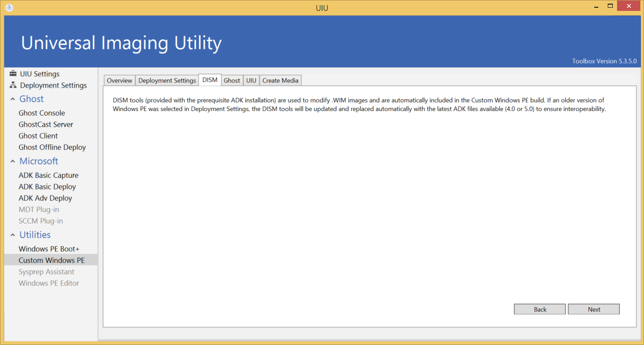Switch to the Create Media tab
The image size is (644, 345).
coord(281,80)
